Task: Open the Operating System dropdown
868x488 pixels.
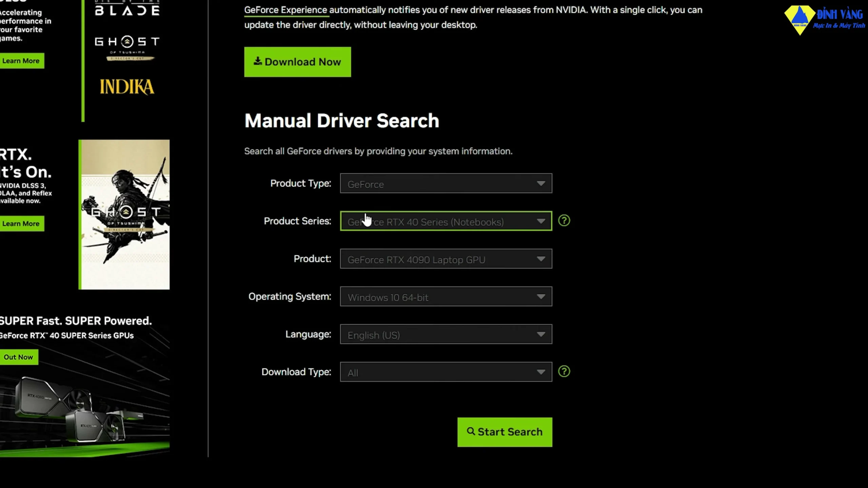Action: (446, 297)
